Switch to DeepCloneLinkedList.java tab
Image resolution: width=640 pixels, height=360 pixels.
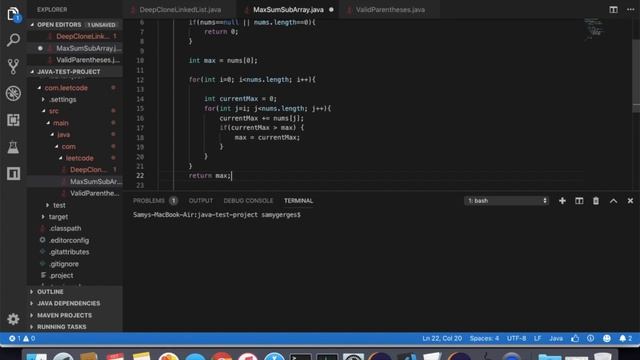[180, 9]
